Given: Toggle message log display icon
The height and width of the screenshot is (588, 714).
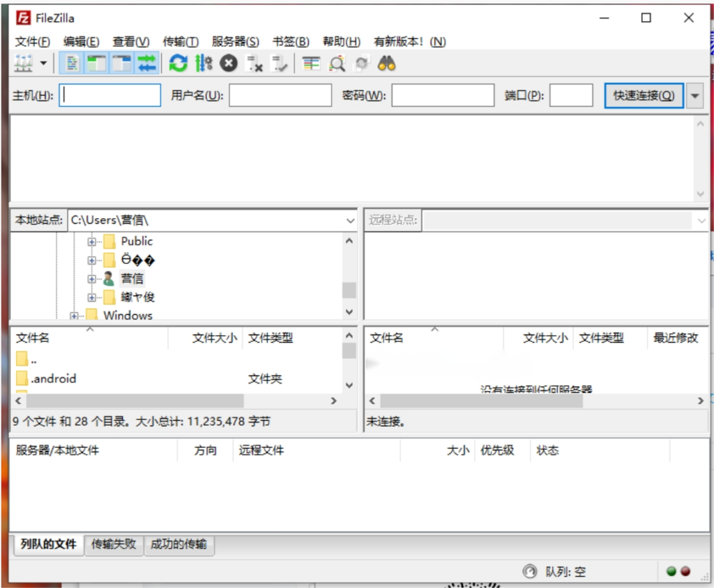Looking at the screenshot, I should [x=72, y=64].
